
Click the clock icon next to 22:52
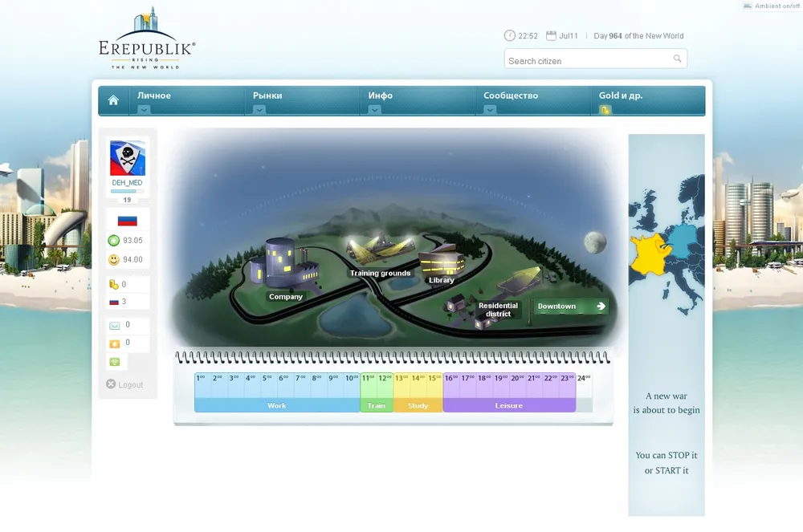tap(510, 35)
